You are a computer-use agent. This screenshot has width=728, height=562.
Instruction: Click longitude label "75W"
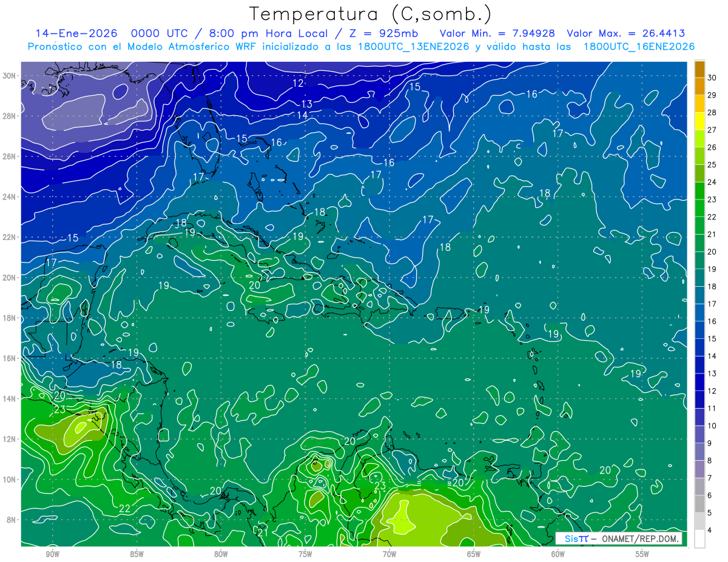pos(305,554)
